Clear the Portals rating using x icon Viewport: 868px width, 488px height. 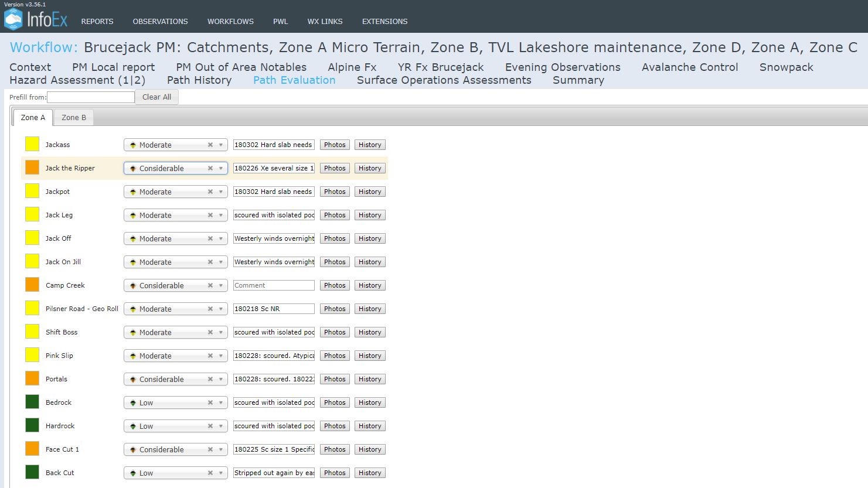tap(210, 379)
